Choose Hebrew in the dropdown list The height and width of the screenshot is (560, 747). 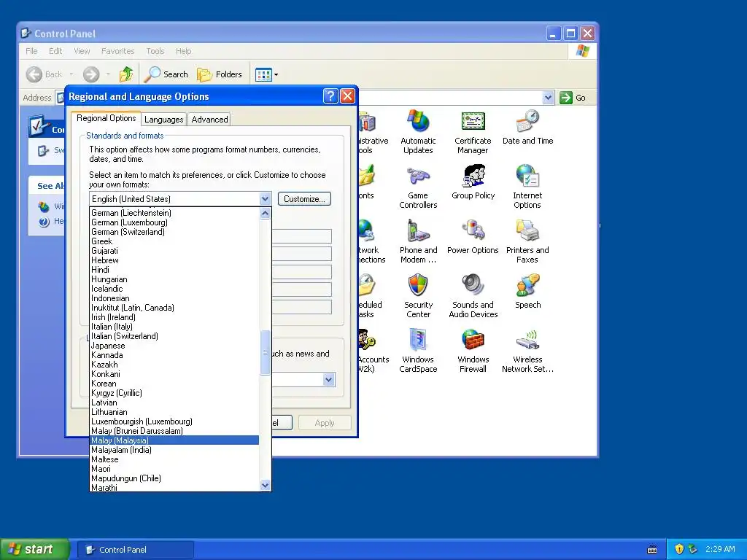pos(174,260)
